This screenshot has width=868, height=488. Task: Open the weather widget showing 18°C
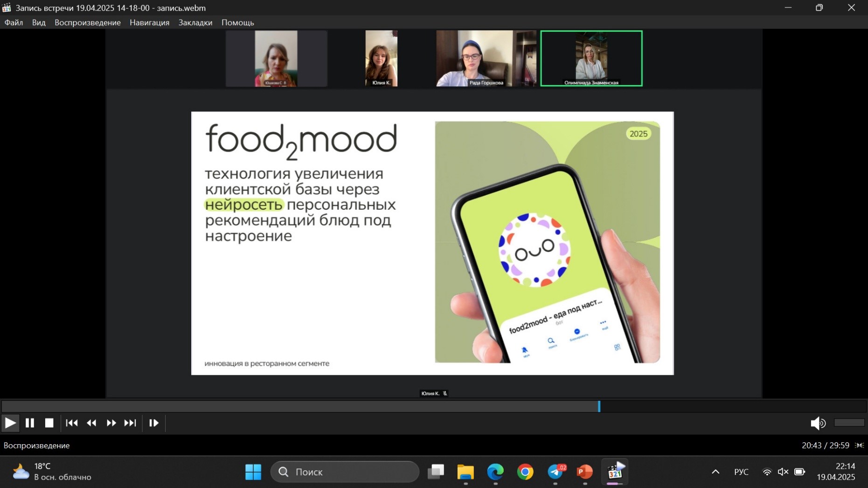tap(52, 472)
